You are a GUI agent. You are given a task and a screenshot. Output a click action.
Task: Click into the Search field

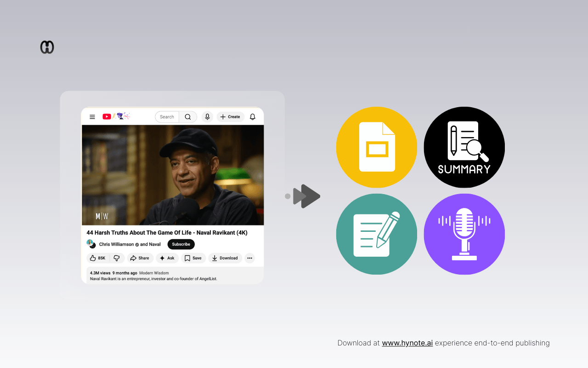pos(167,116)
